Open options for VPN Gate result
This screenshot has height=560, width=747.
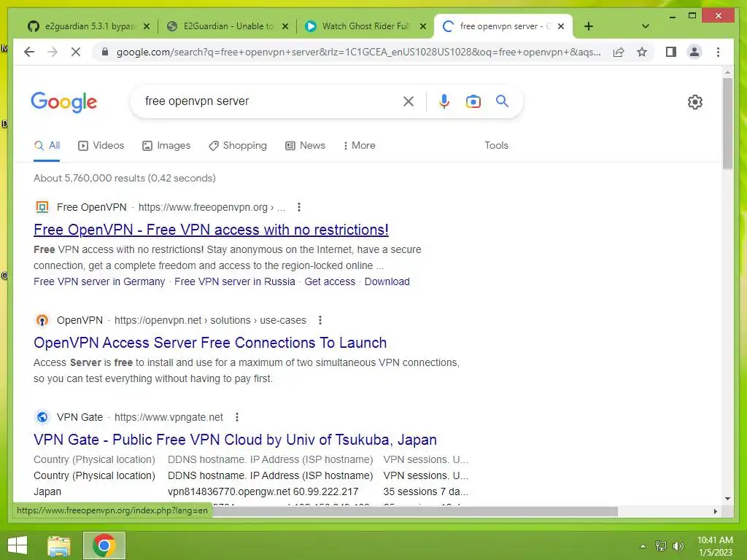[x=237, y=417]
